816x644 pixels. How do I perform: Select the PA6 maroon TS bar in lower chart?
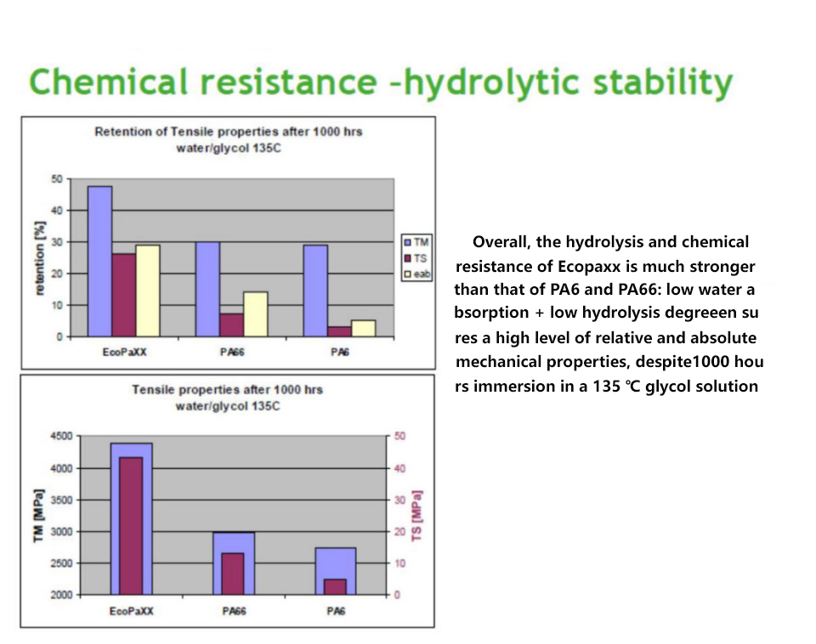[335, 587]
